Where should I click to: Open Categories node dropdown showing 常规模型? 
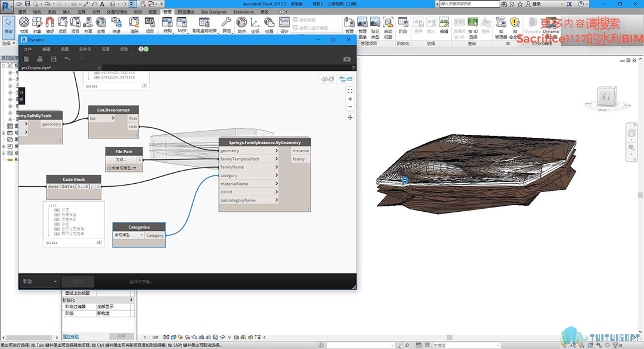(x=128, y=235)
